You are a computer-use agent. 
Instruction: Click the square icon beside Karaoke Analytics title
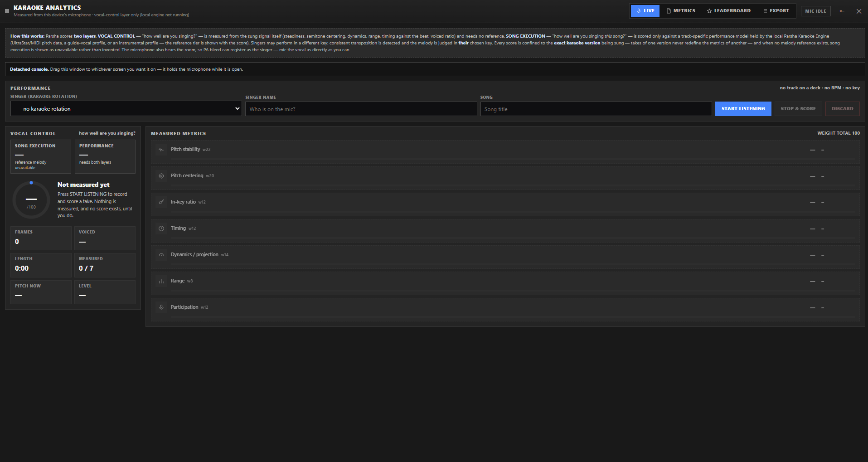point(7,11)
